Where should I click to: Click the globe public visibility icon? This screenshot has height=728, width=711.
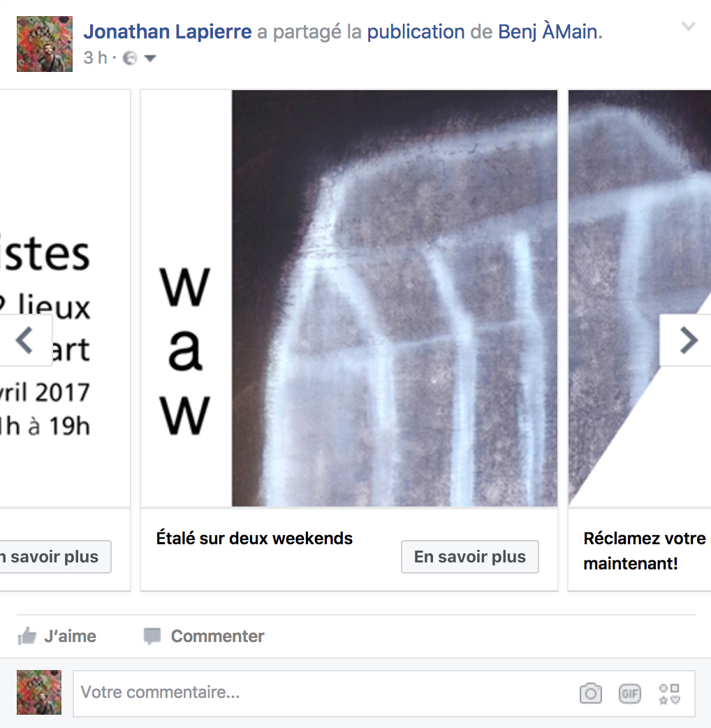coord(130,58)
